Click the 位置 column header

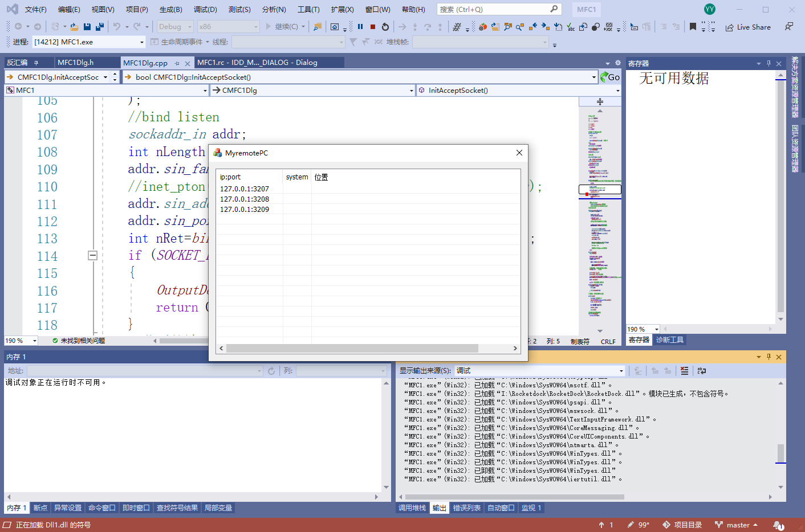coord(322,177)
